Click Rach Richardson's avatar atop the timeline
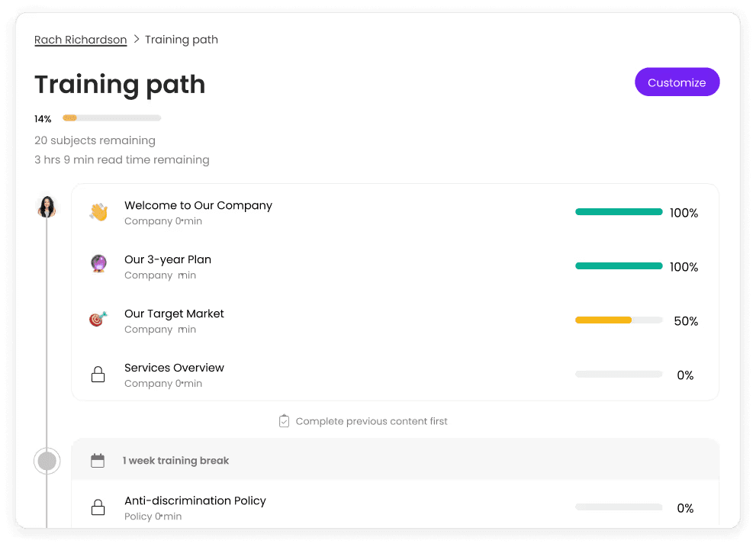756x547 pixels. 47,207
